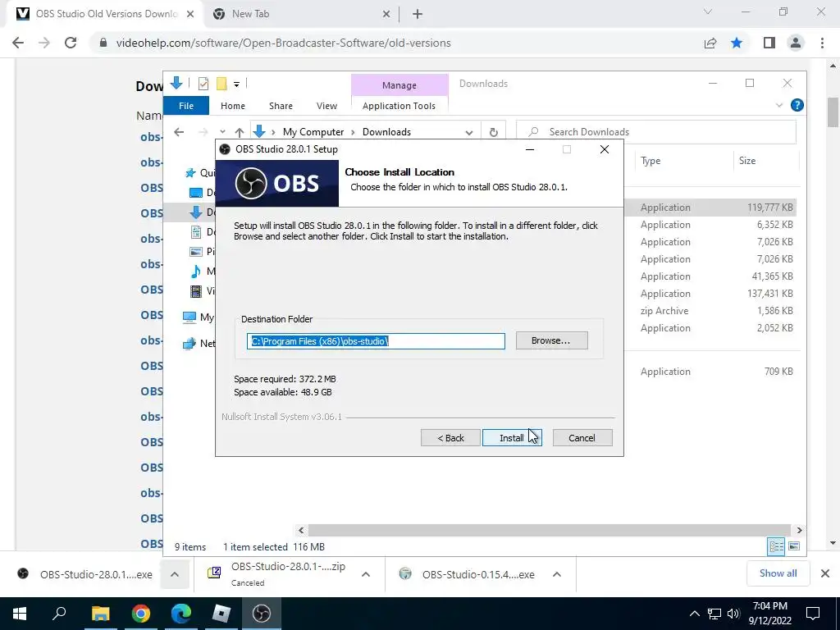Open Browse to choose another folder
This screenshot has height=630, width=840.
point(551,340)
